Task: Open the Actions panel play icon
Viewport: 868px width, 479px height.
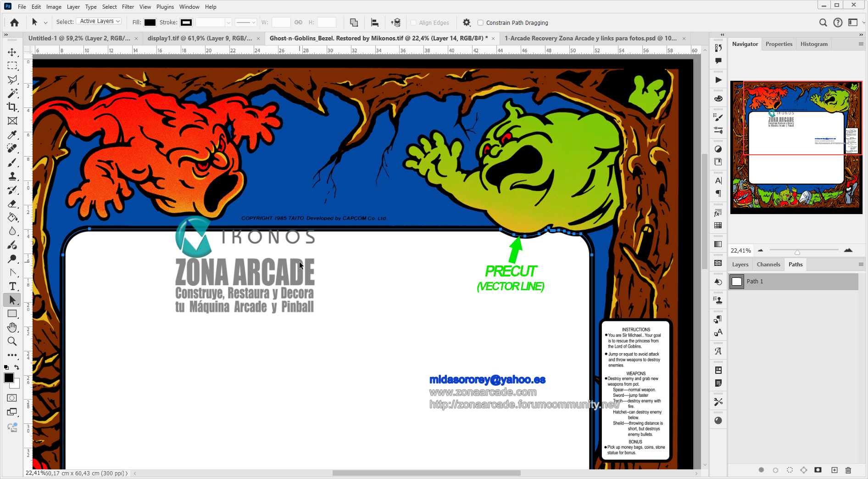Action: tap(718, 80)
